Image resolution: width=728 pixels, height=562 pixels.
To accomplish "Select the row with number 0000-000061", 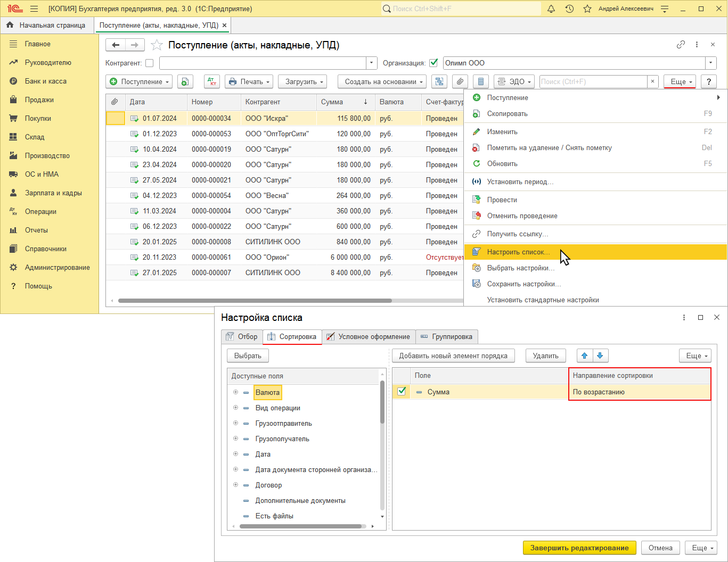I will tap(284, 257).
